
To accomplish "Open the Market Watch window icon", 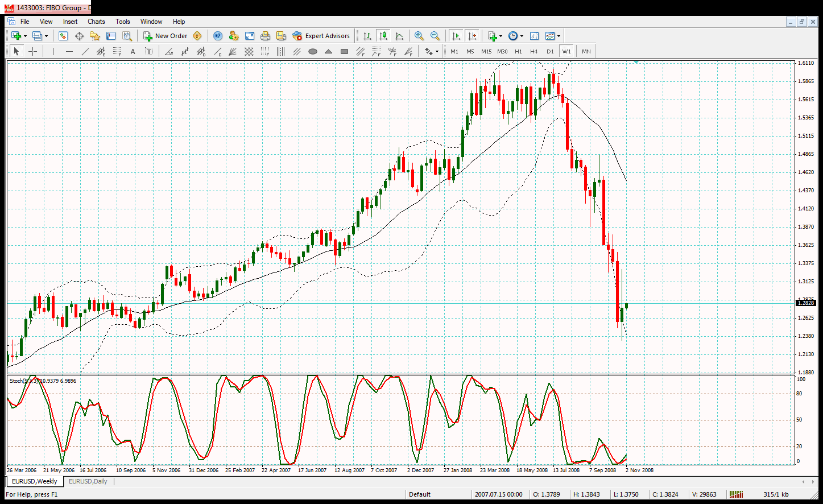I will coord(63,36).
